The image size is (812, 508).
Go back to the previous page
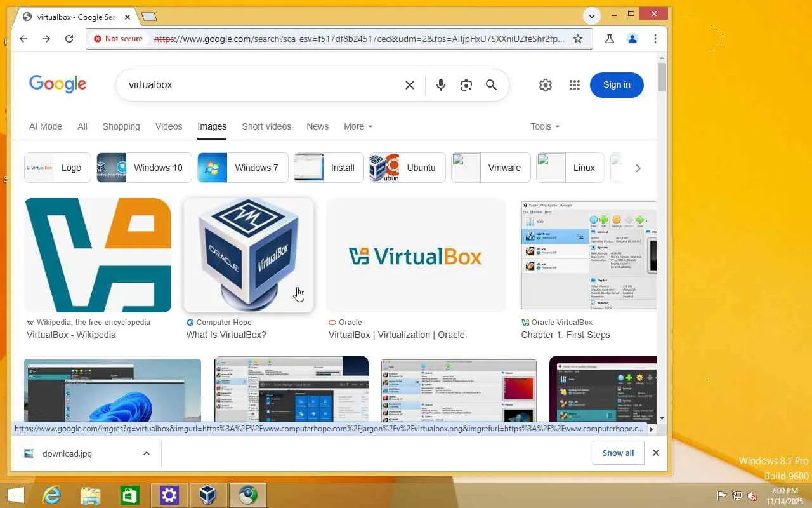(23, 39)
